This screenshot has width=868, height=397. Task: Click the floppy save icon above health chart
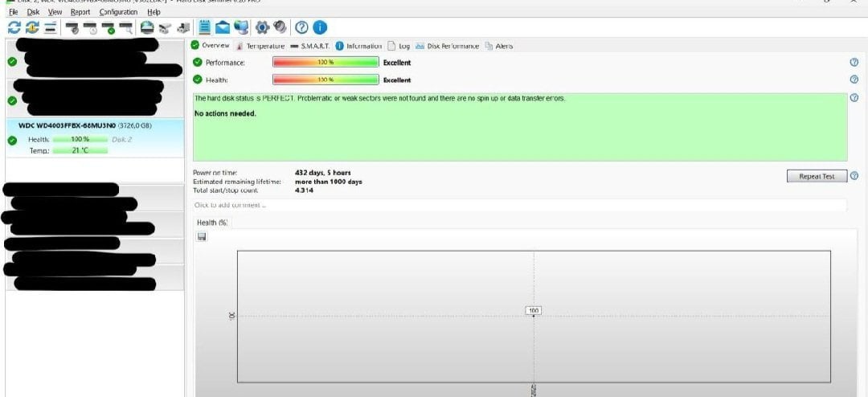pyautogui.click(x=202, y=236)
